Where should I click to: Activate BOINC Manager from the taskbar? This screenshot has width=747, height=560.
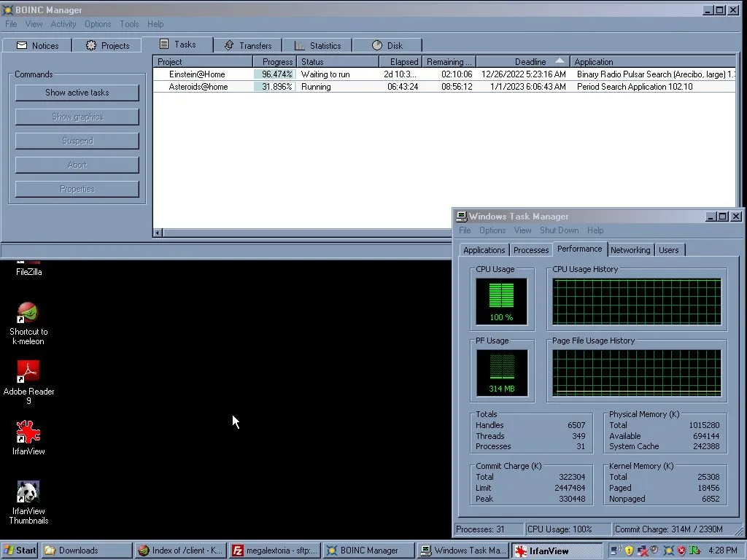368,551
